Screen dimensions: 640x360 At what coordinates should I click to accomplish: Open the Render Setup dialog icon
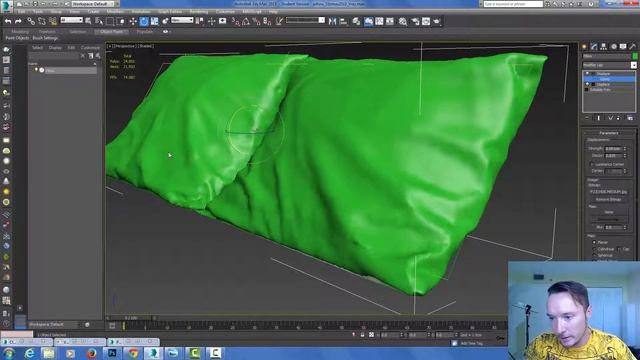(416, 21)
